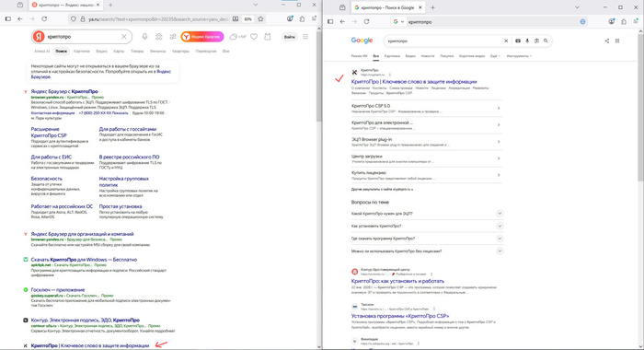Open the 'Инструменты' dropdown in Google
Screen dimensions: 644x350
click(x=519, y=56)
